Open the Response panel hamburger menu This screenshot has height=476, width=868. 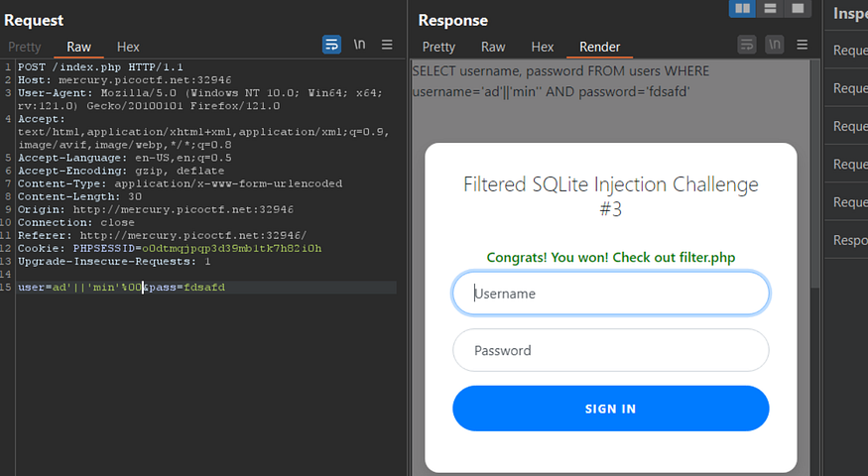[x=803, y=45]
